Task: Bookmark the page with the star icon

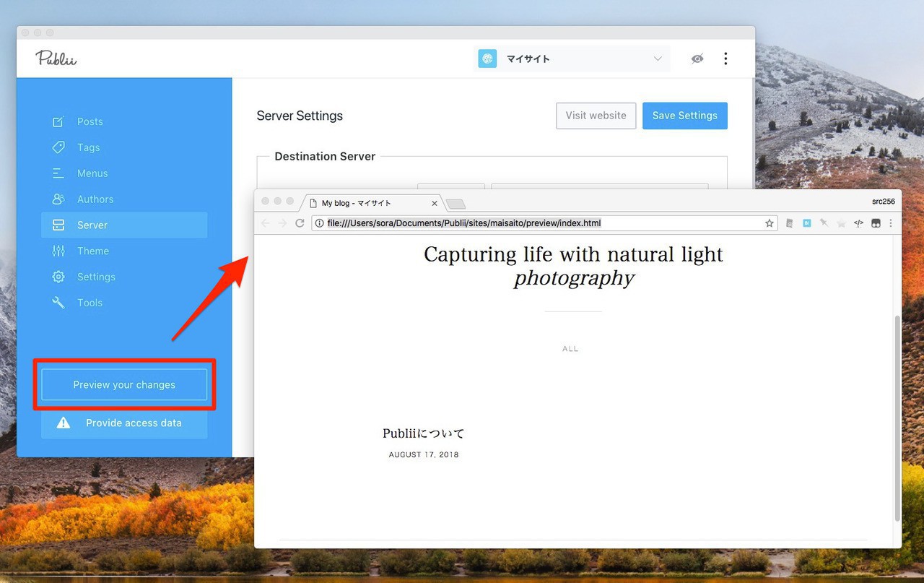Action: click(770, 223)
